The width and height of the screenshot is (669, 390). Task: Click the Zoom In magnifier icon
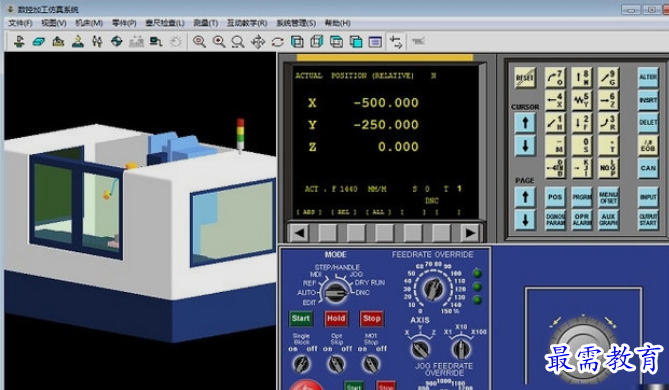pyautogui.click(x=199, y=41)
